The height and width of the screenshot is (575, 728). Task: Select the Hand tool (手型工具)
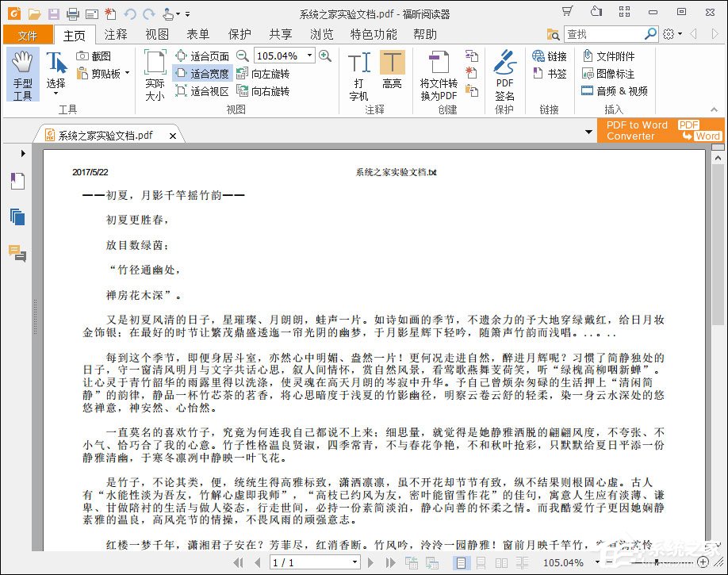click(23, 75)
